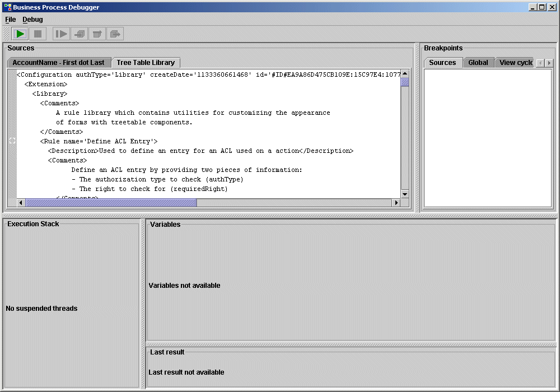
Task: Click source horizontal scroll left arrow
Action: (21, 203)
